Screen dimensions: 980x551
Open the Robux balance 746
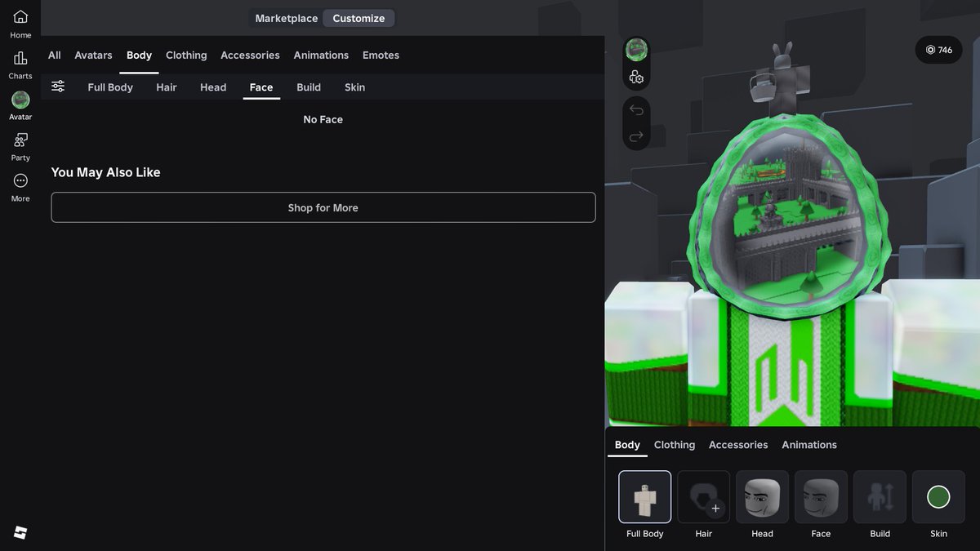(x=938, y=50)
